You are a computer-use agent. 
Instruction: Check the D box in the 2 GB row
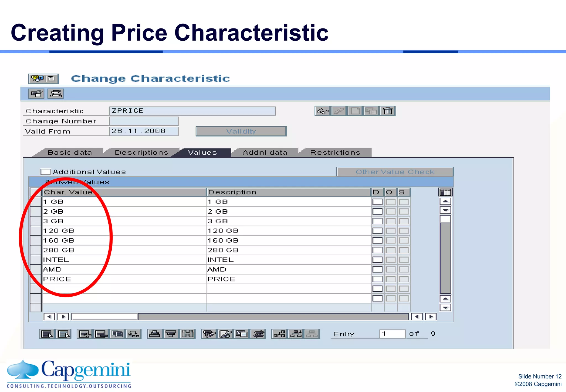[x=377, y=211]
